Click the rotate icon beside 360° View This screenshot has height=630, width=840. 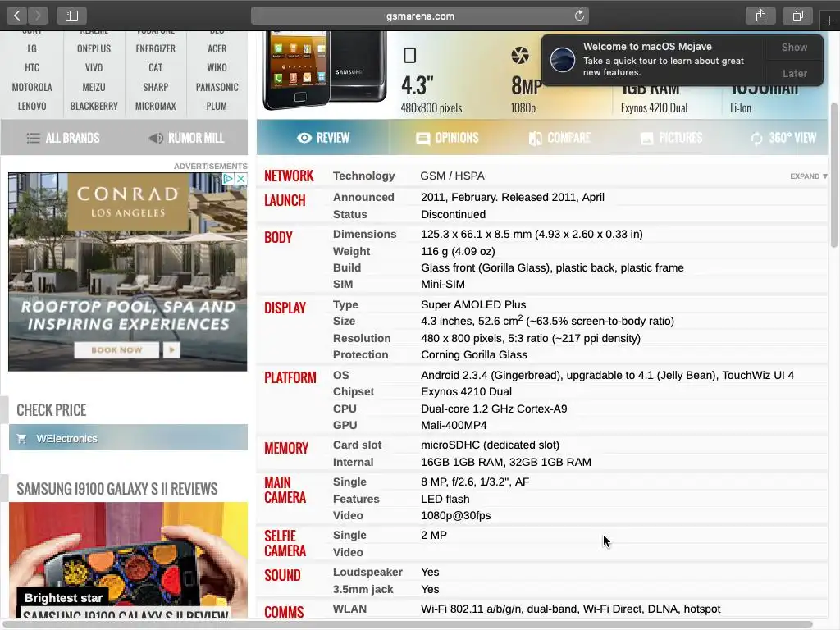click(x=756, y=139)
